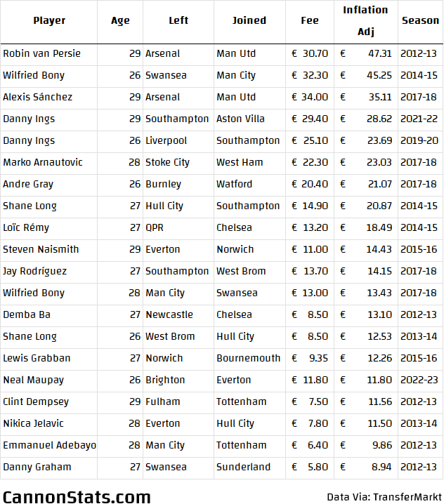Click the Player column header
The width and height of the screenshot is (444, 504).
point(49,20)
